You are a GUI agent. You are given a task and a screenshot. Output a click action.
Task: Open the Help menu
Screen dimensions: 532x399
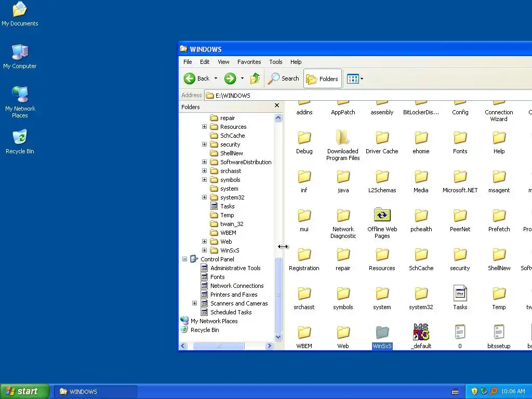(296, 62)
